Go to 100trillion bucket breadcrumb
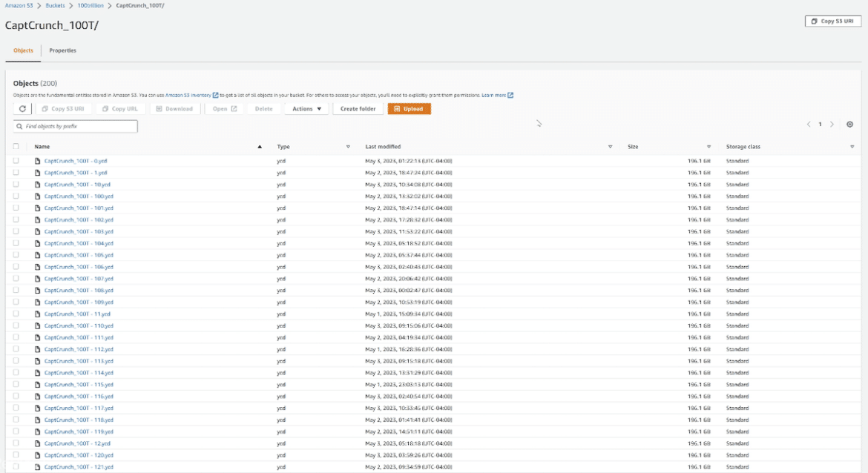Screen dimensions: 868x473 pos(91,5)
